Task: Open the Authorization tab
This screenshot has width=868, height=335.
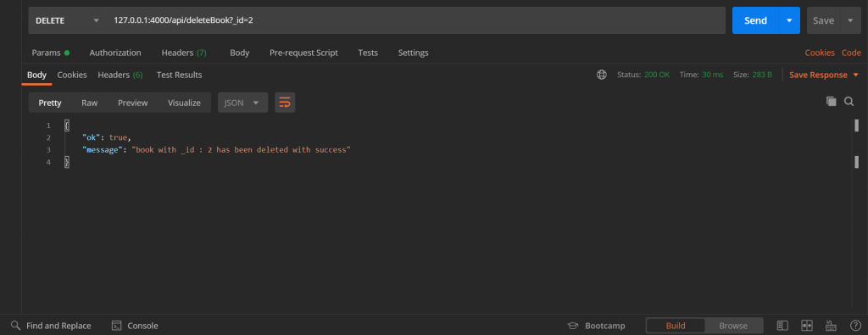Action: 115,53
